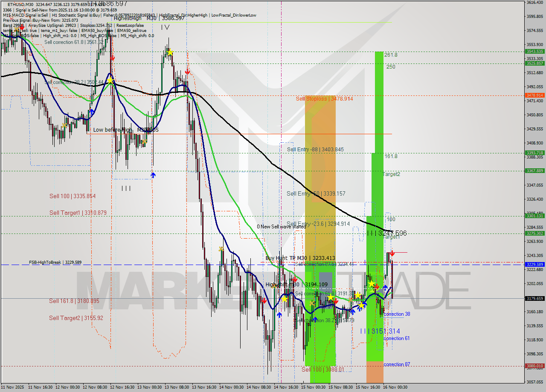The image size is (546, 392).
Task: Click the blue up arrow left of 'Low before High'
Action: [91, 112]
